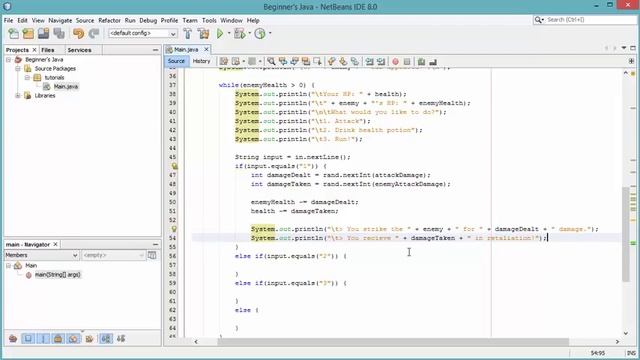Click the Save All toolbar icon
640x360 pixels.
(59, 33)
